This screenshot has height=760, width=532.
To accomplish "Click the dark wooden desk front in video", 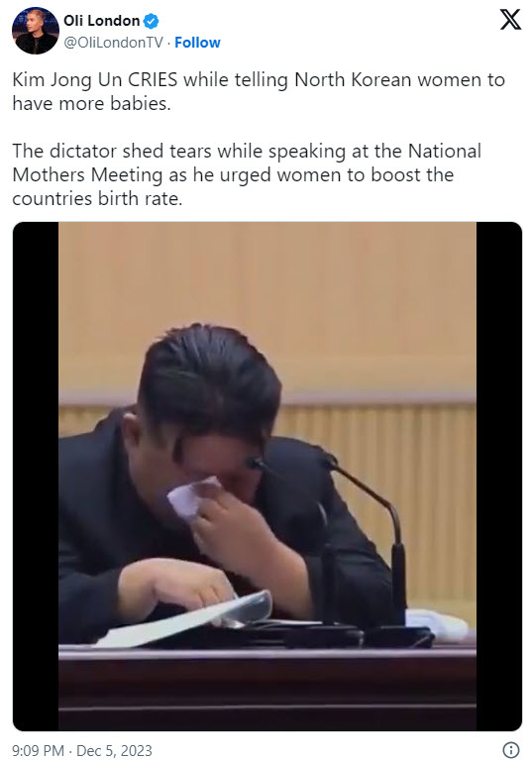I will coord(267,691).
